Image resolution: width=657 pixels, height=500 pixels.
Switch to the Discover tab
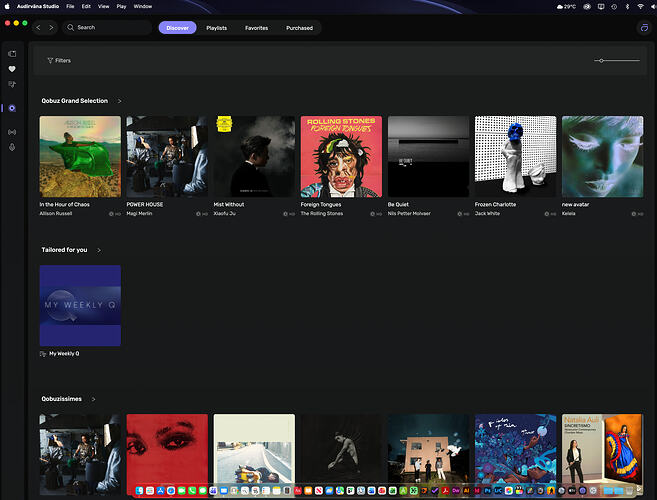(x=177, y=28)
